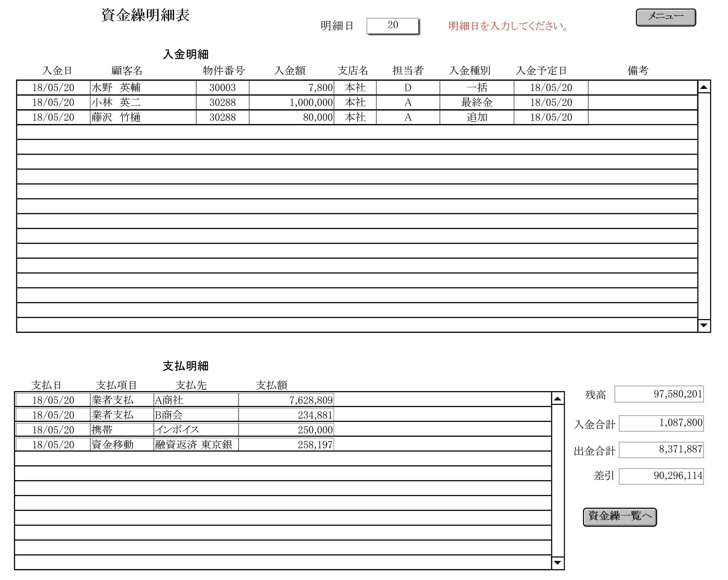Click 支払先 cell B商会
The width and height of the screenshot is (728, 580).
[196, 415]
